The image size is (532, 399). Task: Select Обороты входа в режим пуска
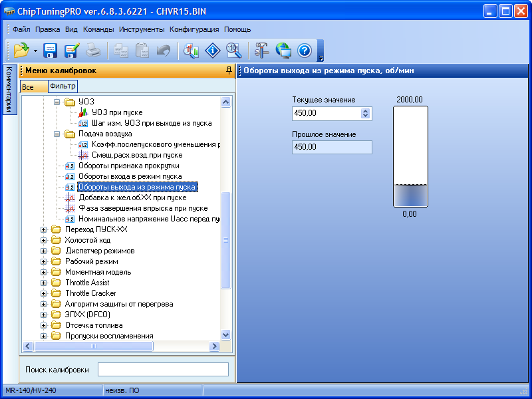pos(130,176)
